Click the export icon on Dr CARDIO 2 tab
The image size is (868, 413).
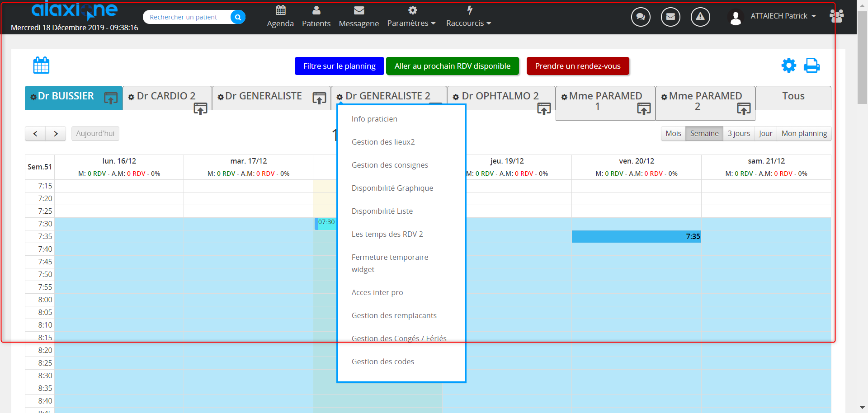click(x=200, y=108)
